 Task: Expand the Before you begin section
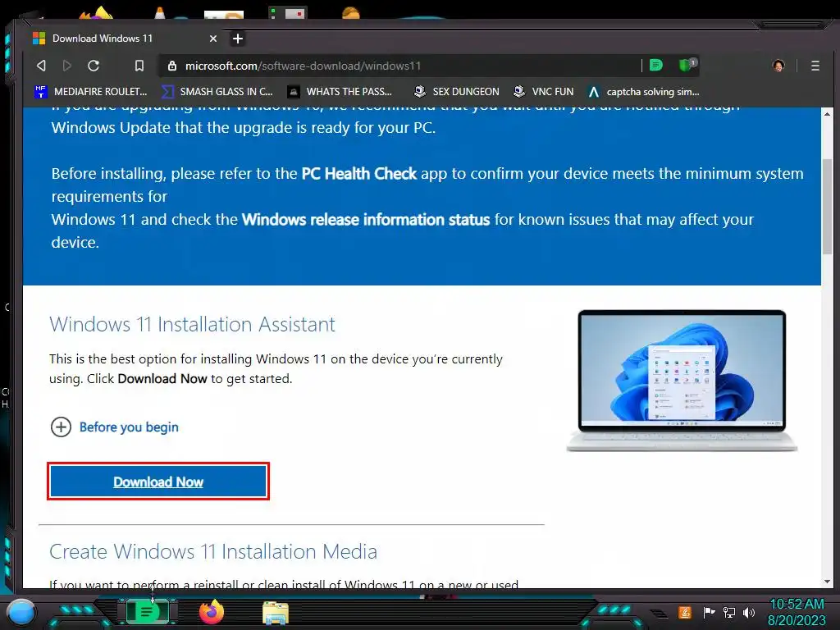pyautogui.click(x=115, y=427)
